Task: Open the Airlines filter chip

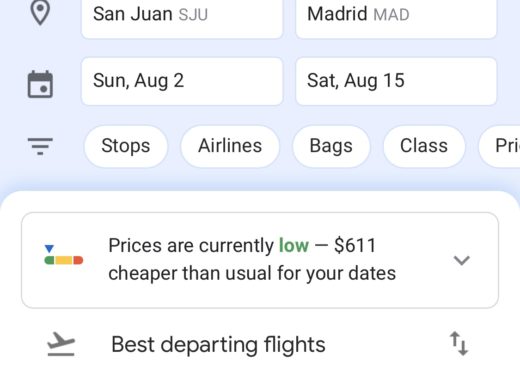Action: pyautogui.click(x=230, y=146)
